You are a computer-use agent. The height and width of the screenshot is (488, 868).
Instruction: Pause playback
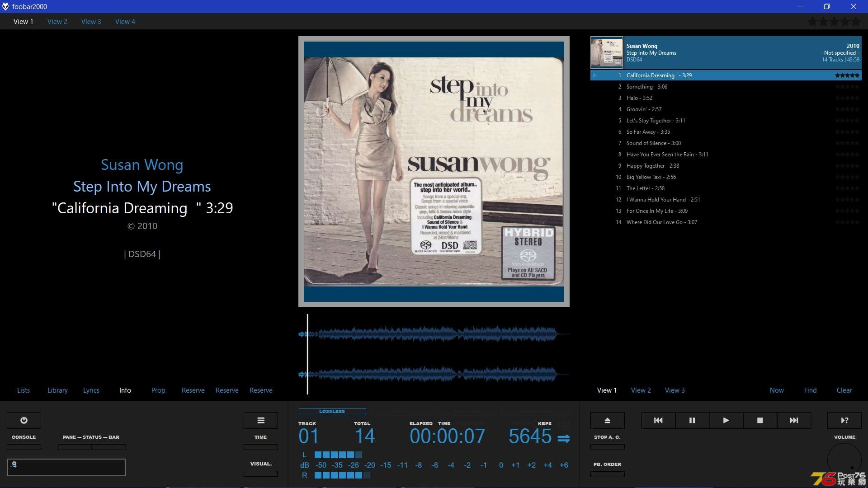[x=692, y=420]
